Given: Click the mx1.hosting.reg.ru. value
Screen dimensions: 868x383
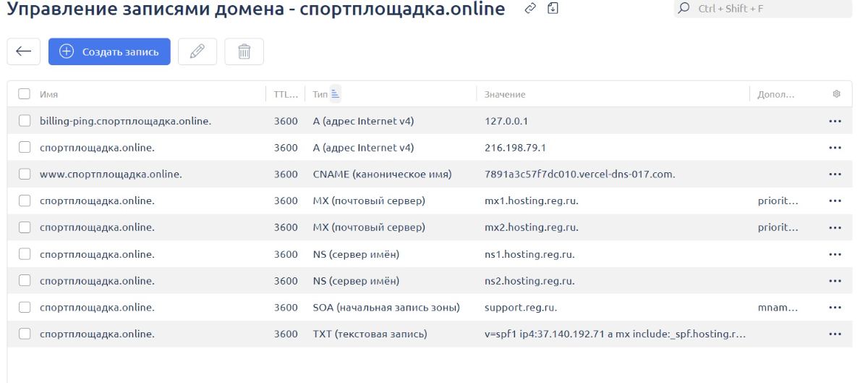Looking at the screenshot, I should 531,201.
